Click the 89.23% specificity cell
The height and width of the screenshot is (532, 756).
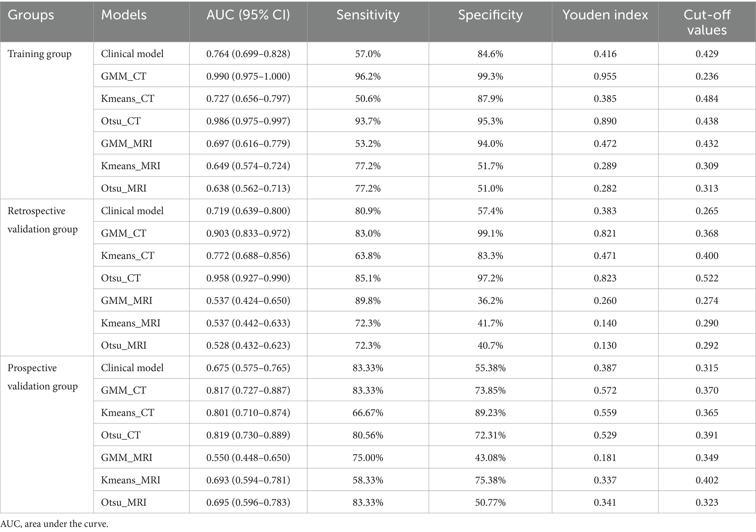click(490, 413)
